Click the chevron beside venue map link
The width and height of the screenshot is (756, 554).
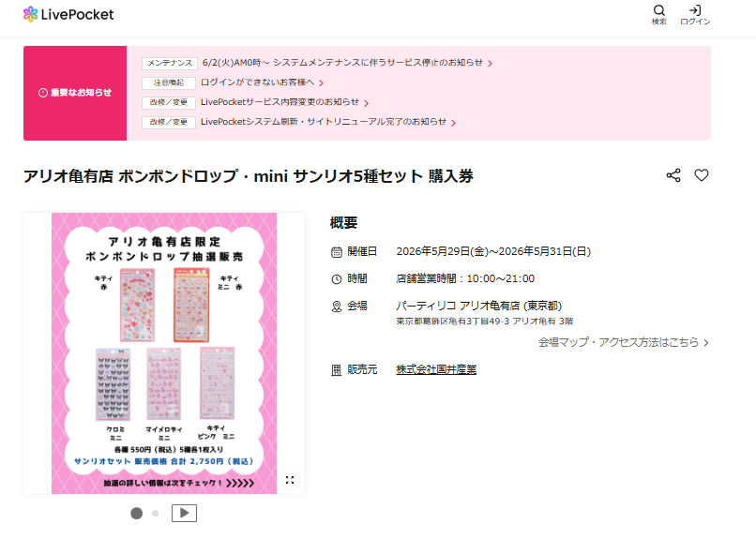coord(706,342)
